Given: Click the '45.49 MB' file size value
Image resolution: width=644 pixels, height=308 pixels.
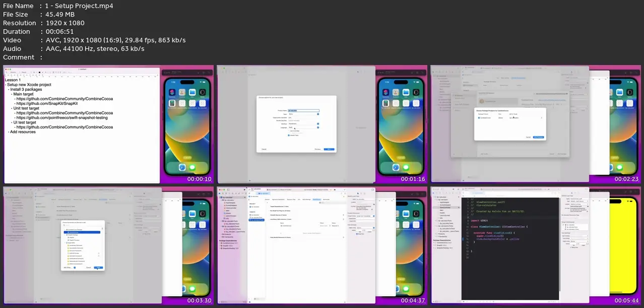Looking at the screenshot, I should [x=61, y=15].
